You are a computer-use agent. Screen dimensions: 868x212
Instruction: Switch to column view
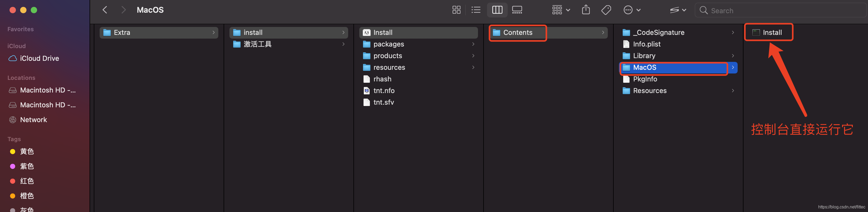tap(497, 10)
